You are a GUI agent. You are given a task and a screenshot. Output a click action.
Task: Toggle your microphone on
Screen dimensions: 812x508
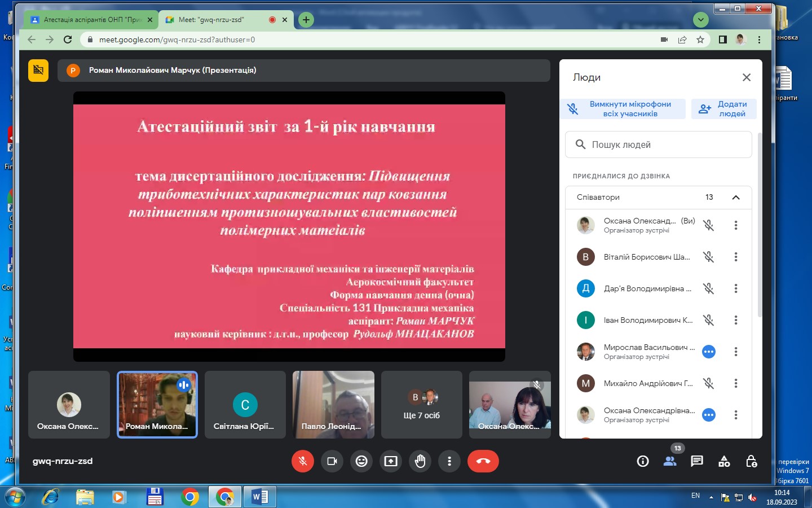[x=303, y=461]
